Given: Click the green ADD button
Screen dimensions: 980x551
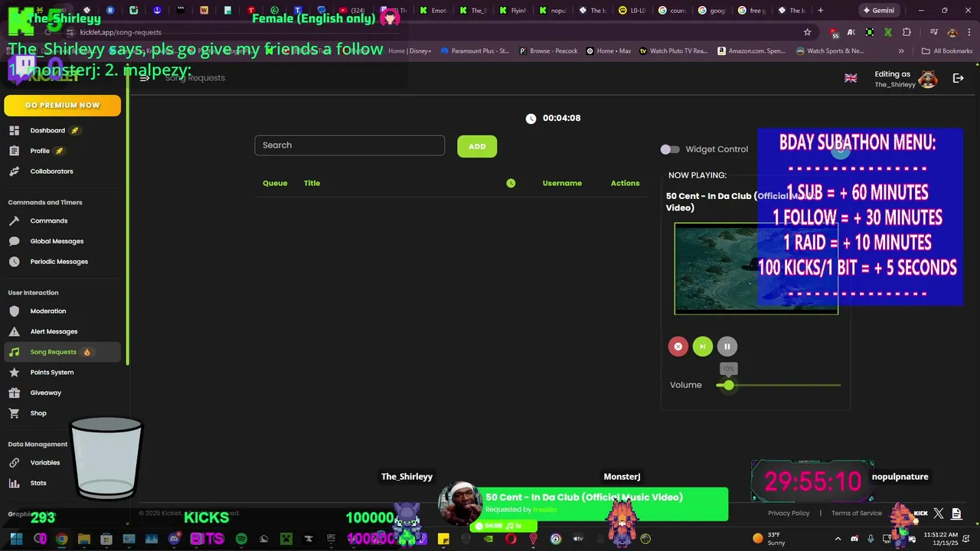Looking at the screenshot, I should click(x=477, y=146).
